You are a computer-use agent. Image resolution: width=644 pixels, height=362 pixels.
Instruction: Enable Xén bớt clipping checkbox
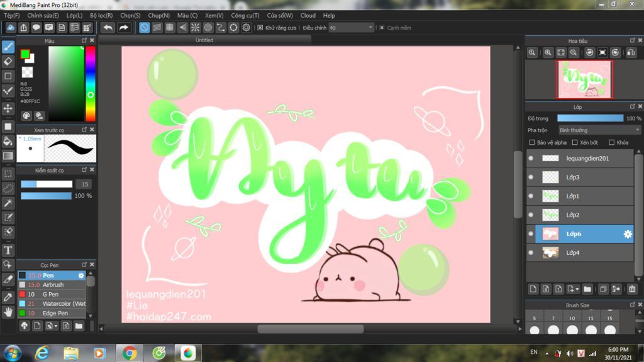[x=575, y=142]
